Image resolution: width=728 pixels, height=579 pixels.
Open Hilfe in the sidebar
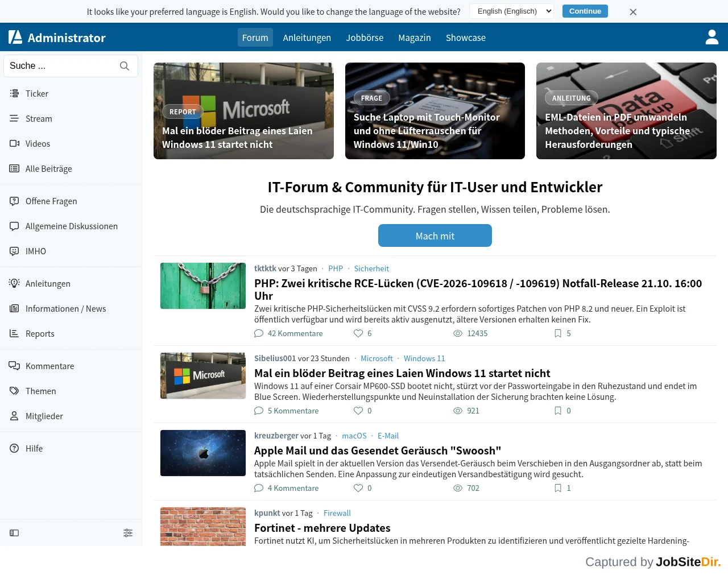(x=71, y=448)
